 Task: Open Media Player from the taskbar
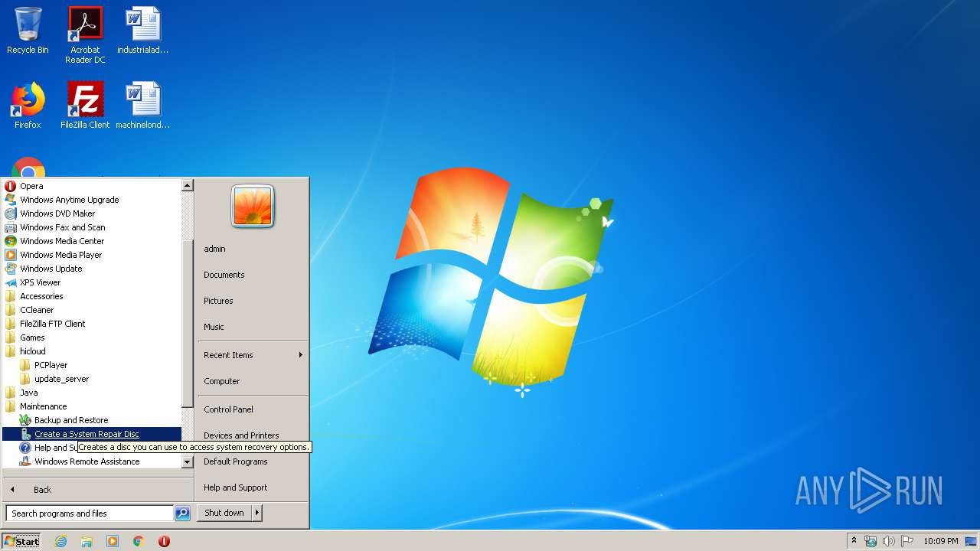click(113, 541)
